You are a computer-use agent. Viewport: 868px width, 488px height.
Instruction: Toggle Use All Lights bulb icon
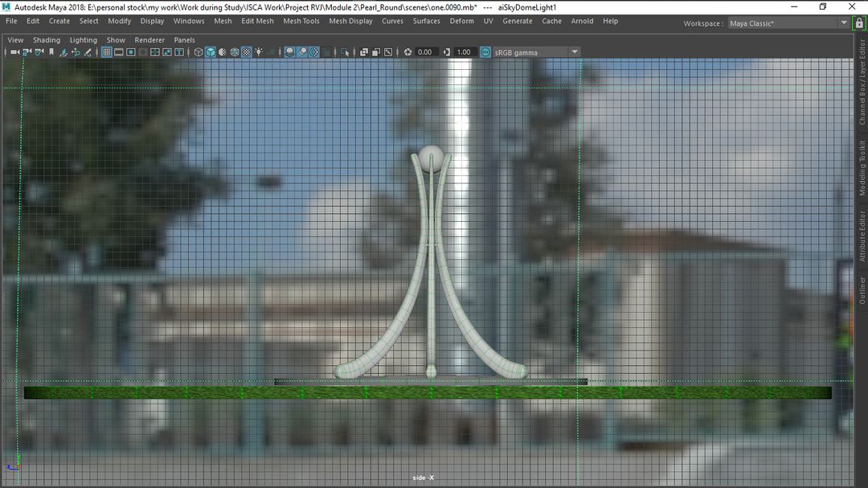[x=259, y=52]
